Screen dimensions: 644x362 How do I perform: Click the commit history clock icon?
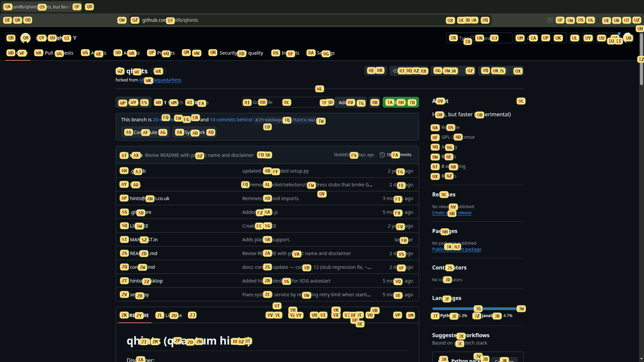point(382,155)
